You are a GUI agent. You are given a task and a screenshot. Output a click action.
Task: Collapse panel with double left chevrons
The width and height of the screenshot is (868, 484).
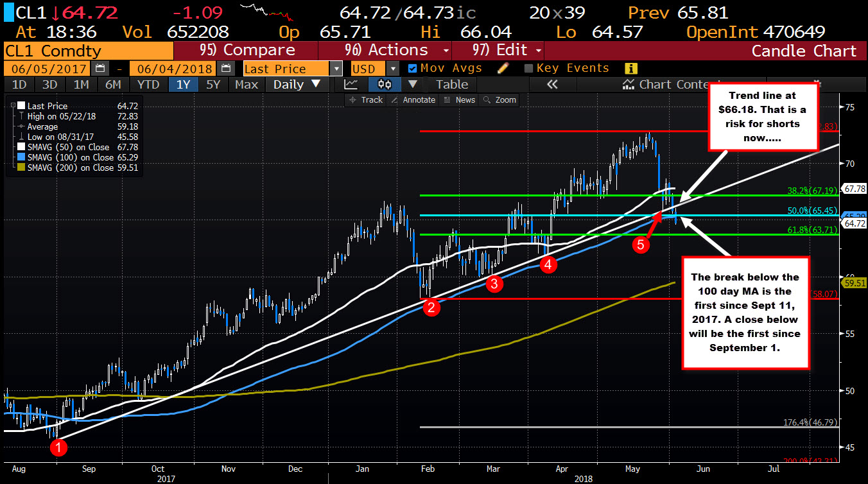click(x=551, y=84)
